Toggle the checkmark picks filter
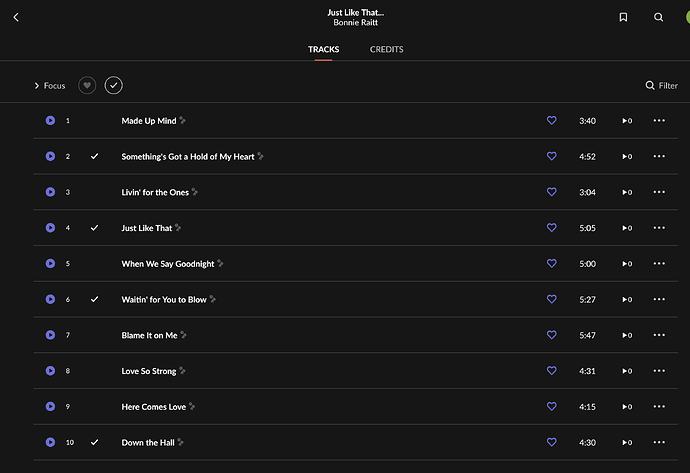This screenshot has width=690, height=473. pyautogui.click(x=114, y=85)
